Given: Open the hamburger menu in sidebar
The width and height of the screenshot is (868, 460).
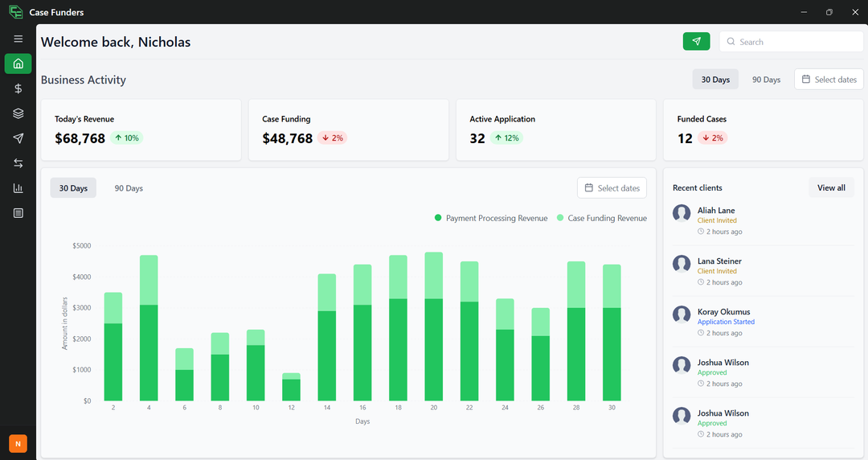Looking at the screenshot, I should (x=18, y=39).
